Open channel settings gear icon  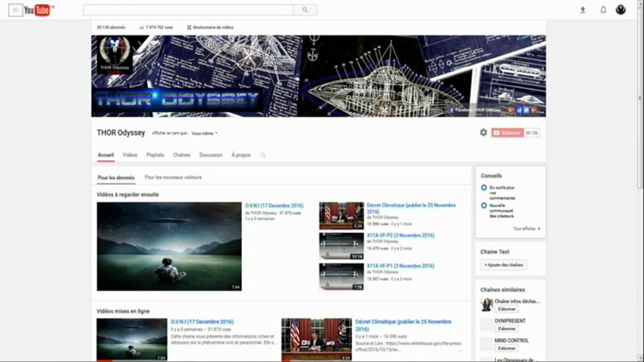[484, 133]
